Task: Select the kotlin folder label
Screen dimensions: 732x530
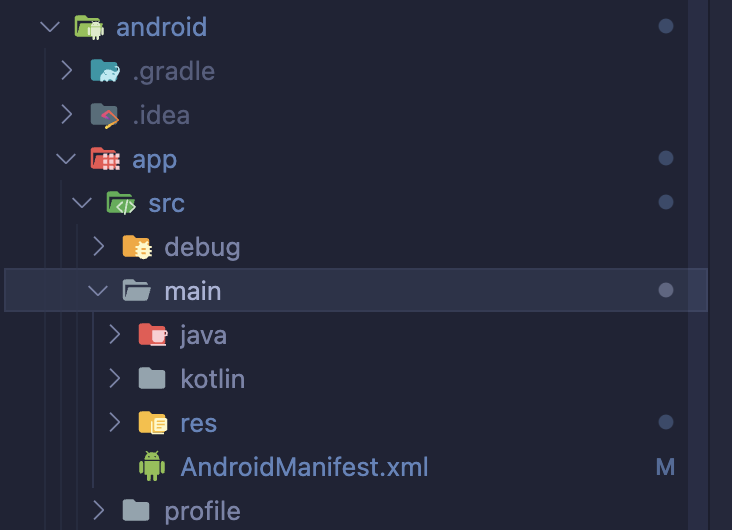Action: 212,379
